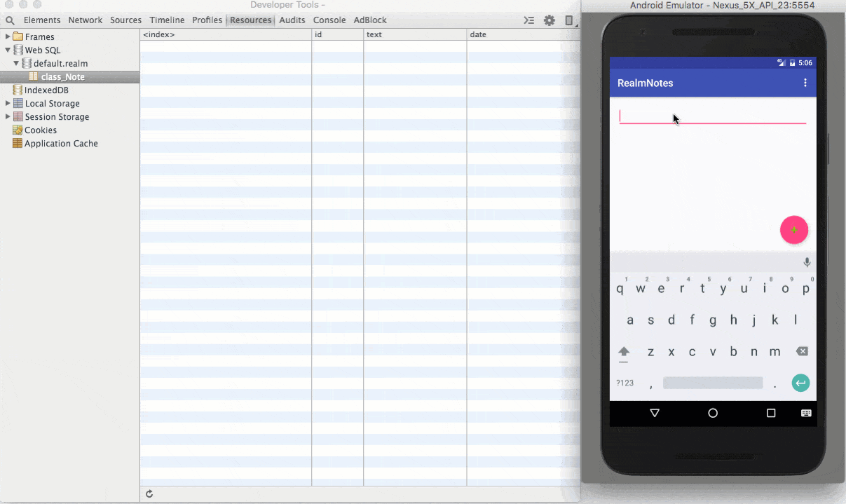Tap the space bar key
Image resolution: width=846 pixels, height=504 pixels.
point(712,383)
